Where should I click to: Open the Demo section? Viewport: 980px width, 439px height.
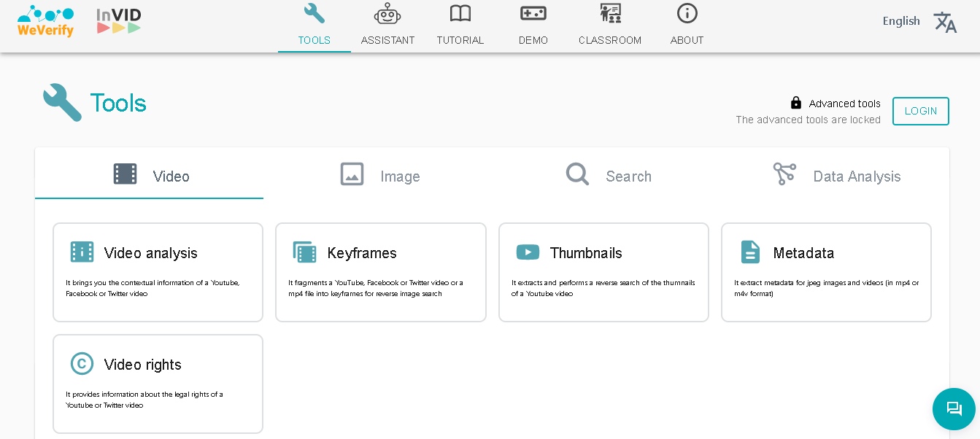click(x=533, y=26)
